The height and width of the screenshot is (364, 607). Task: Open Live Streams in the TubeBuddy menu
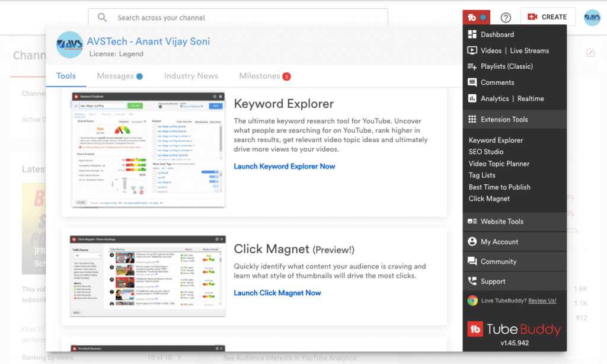click(529, 51)
